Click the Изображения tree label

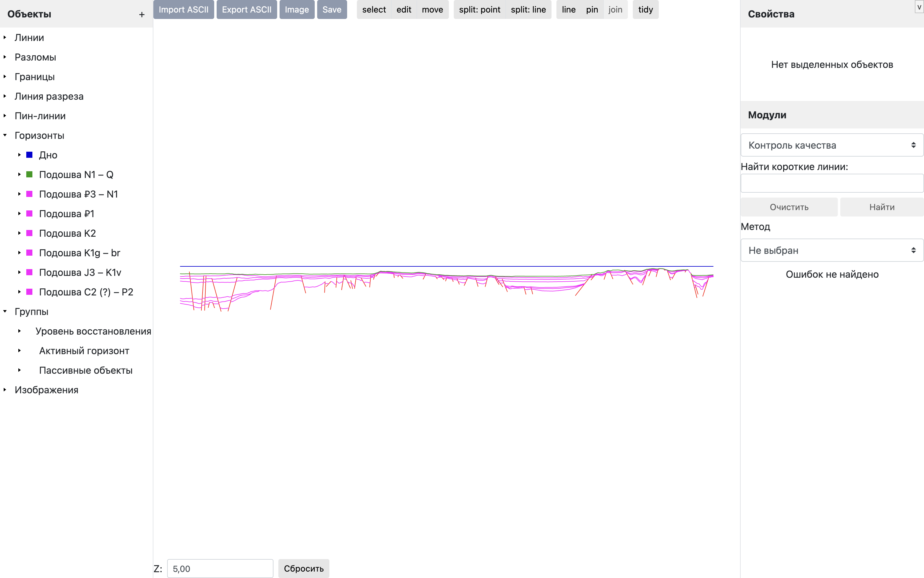click(46, 390)
